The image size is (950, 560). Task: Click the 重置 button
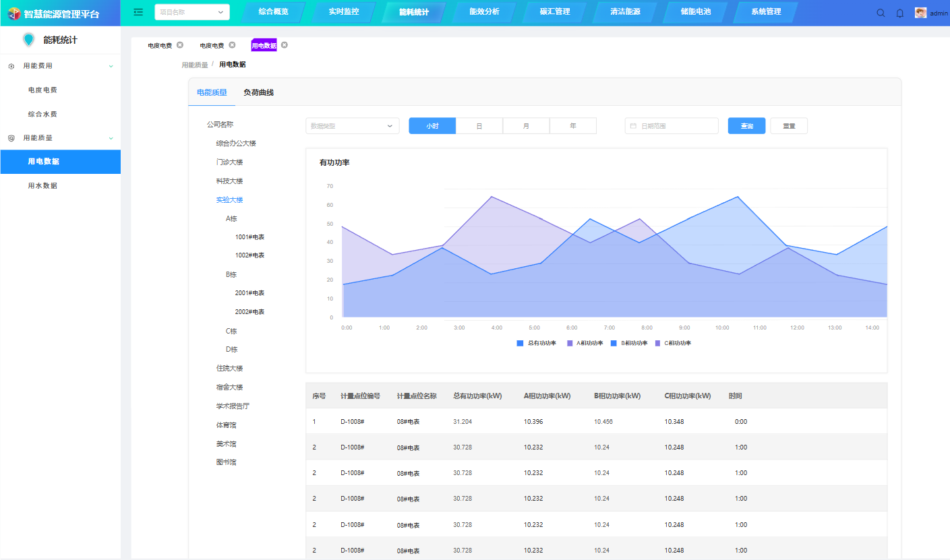788,126
